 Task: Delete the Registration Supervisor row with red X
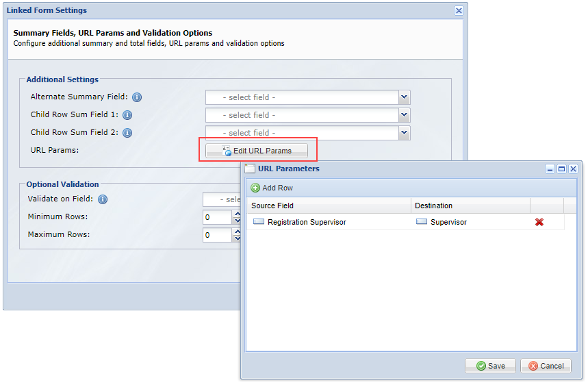pyautogui.click(x=539, y=222)
